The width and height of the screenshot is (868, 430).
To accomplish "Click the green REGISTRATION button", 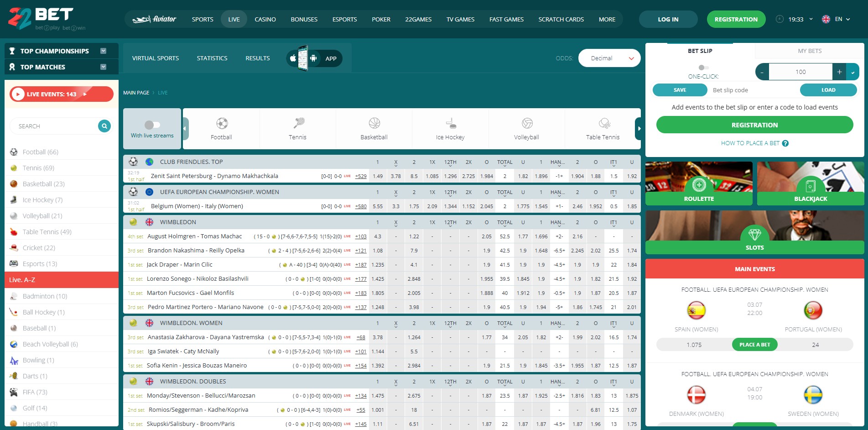I will tap(736, 19).
